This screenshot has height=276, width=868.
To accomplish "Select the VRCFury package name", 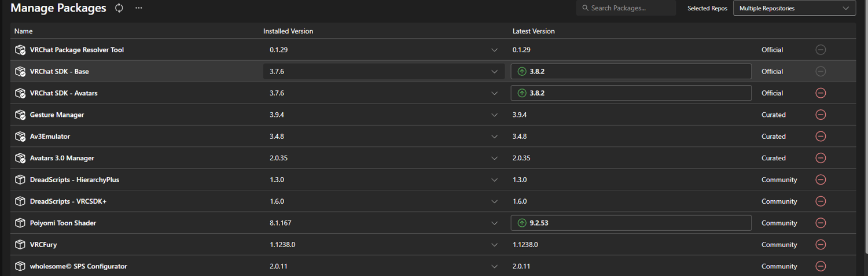I will tap(43, 245).
